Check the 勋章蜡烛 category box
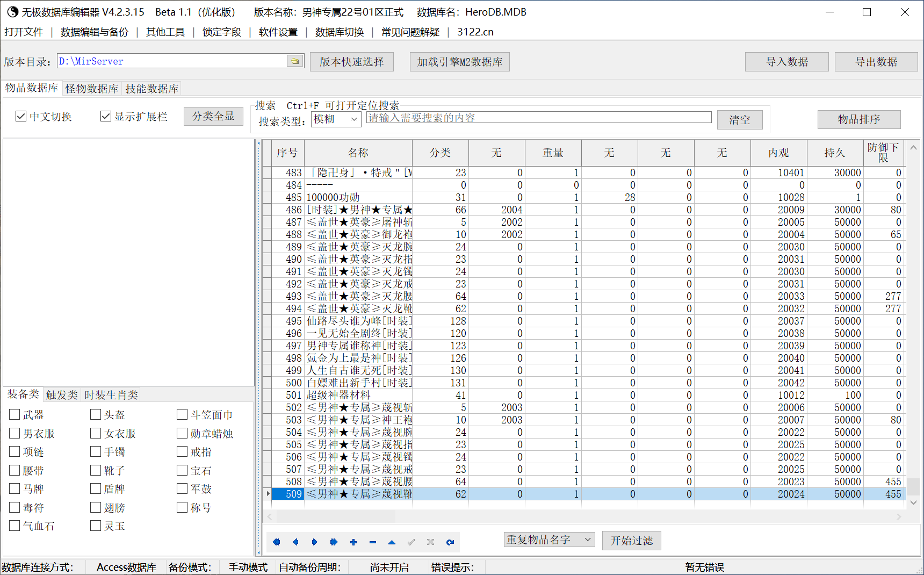 (182, 433)
